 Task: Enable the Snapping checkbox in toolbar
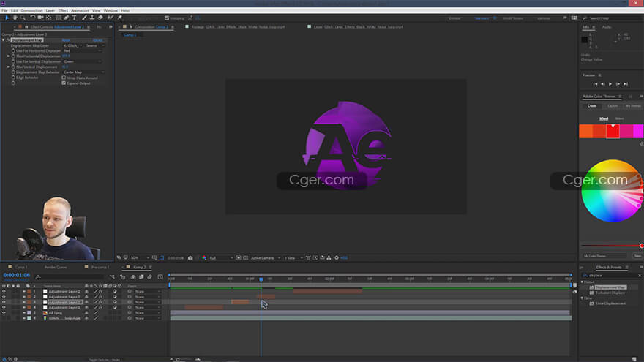click(167, 18)
